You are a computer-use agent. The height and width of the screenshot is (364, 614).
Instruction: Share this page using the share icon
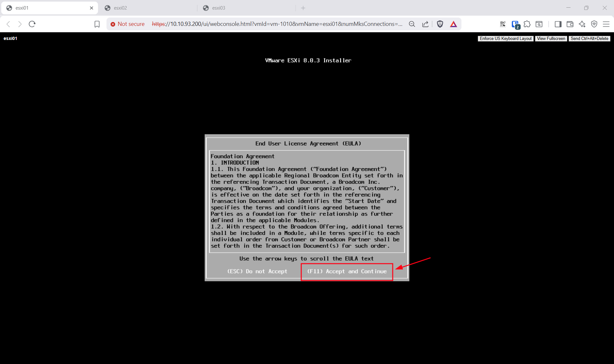pos(425,24)
